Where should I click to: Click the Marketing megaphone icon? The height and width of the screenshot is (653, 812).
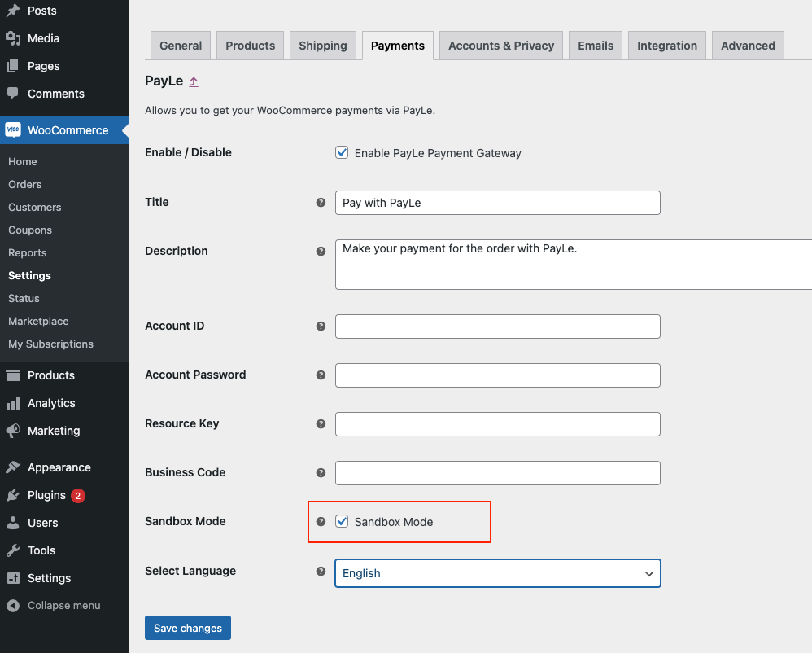coord(13,431)
